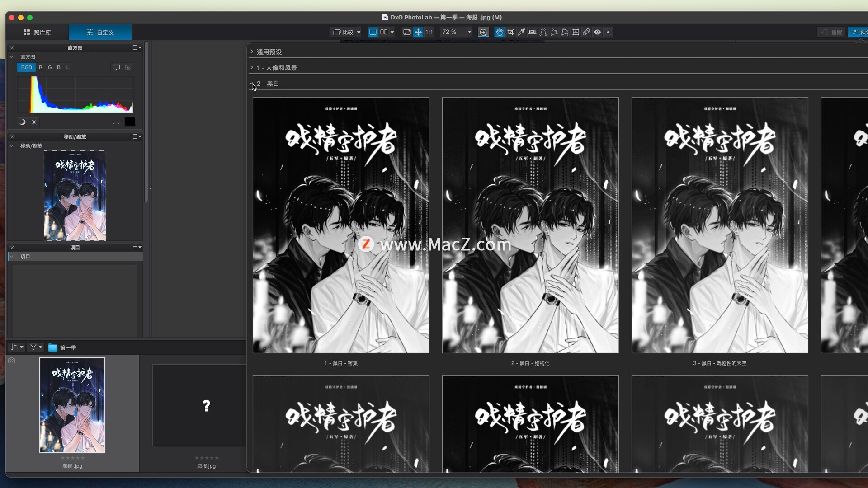Viewport: 868px width, 488px height.
Task: Expand the 1 - 人像和风景 preset group
Action: coord(252,67)
